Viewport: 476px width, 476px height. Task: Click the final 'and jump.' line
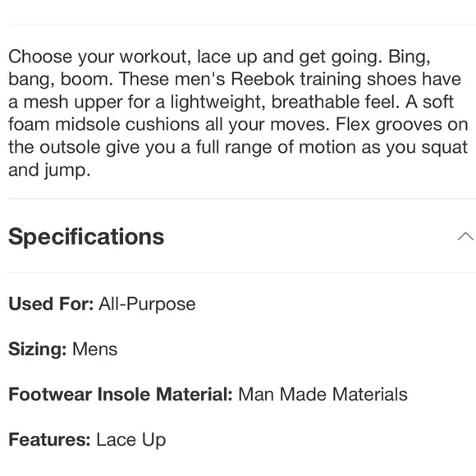[49, 171]
